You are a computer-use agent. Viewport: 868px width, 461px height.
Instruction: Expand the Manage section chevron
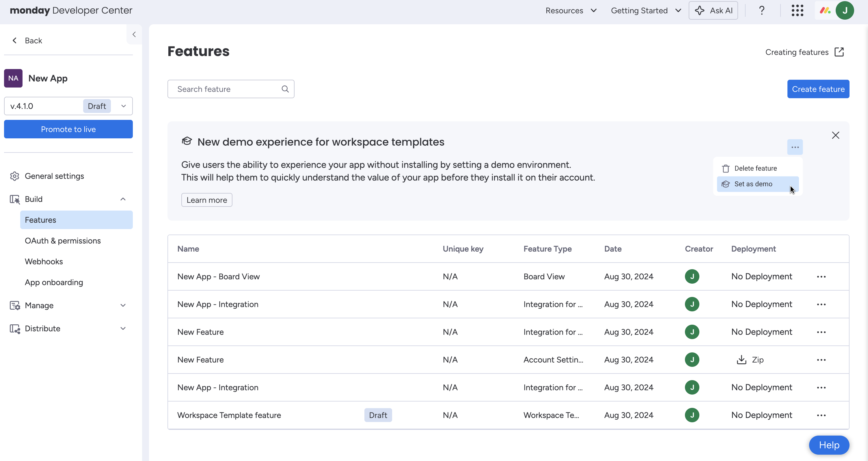pyautogui.click(x=123, y=305)
